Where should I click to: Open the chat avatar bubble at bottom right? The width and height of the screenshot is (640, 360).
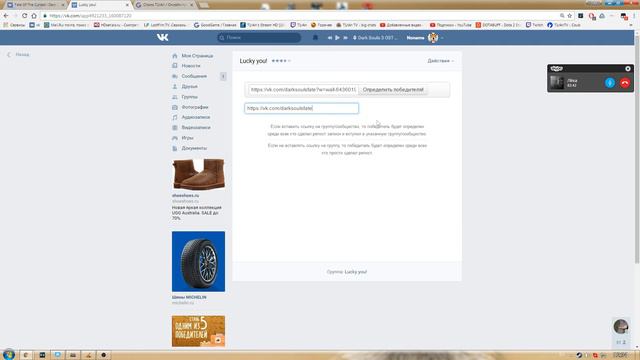621,327
